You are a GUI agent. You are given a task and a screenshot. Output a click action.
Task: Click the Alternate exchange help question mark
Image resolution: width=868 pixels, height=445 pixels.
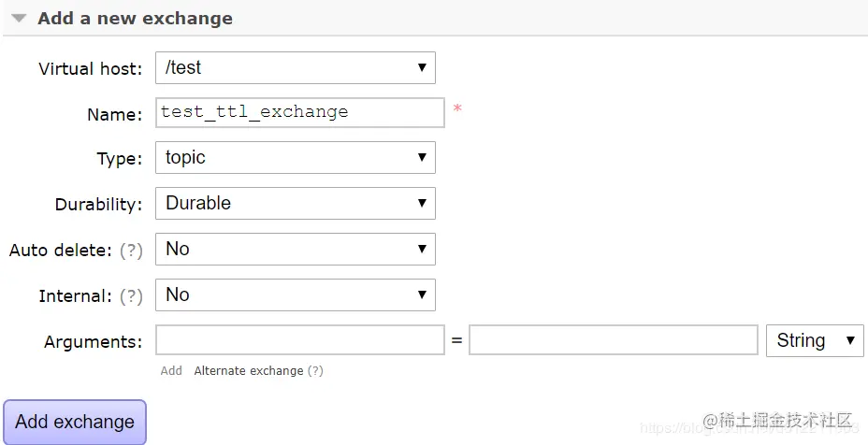316,371
